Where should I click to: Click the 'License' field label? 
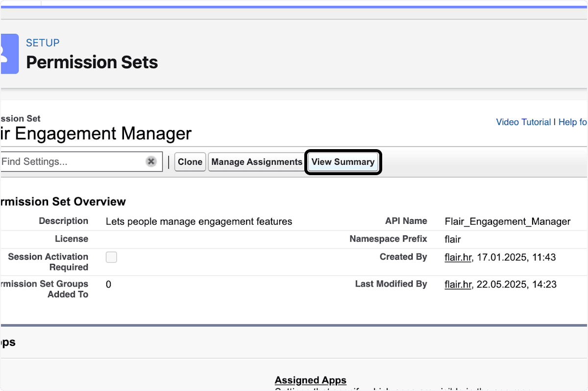72,239
